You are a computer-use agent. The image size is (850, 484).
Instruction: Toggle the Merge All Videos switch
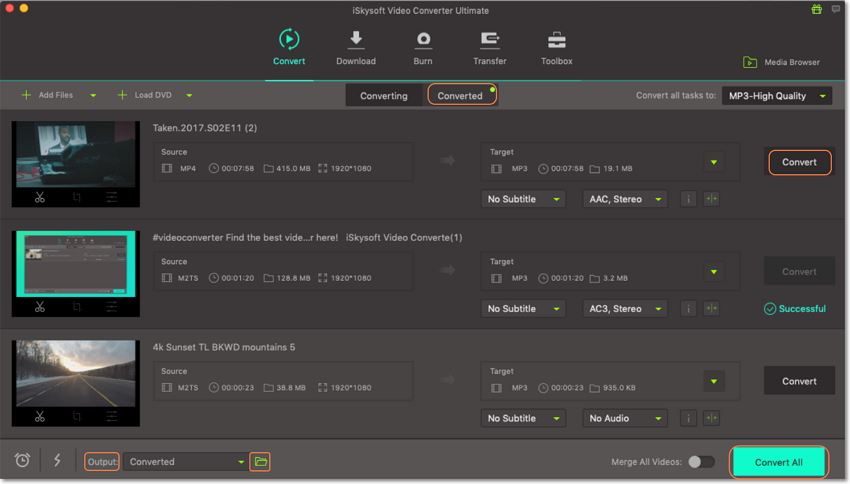[701, 462]
